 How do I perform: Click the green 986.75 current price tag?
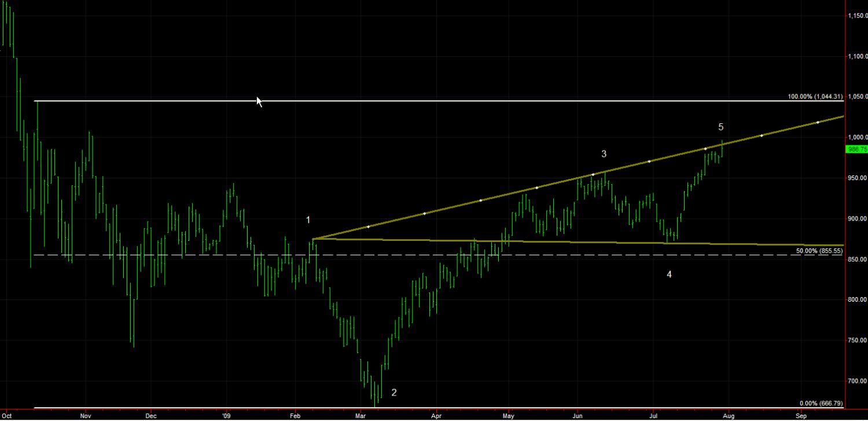click(x=856, y=149)
